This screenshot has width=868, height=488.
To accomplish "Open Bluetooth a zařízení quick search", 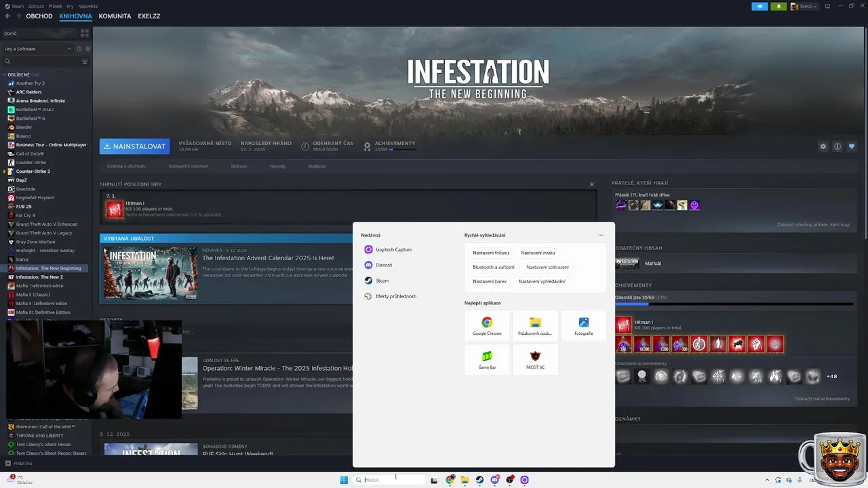I will tap(494, 267).
